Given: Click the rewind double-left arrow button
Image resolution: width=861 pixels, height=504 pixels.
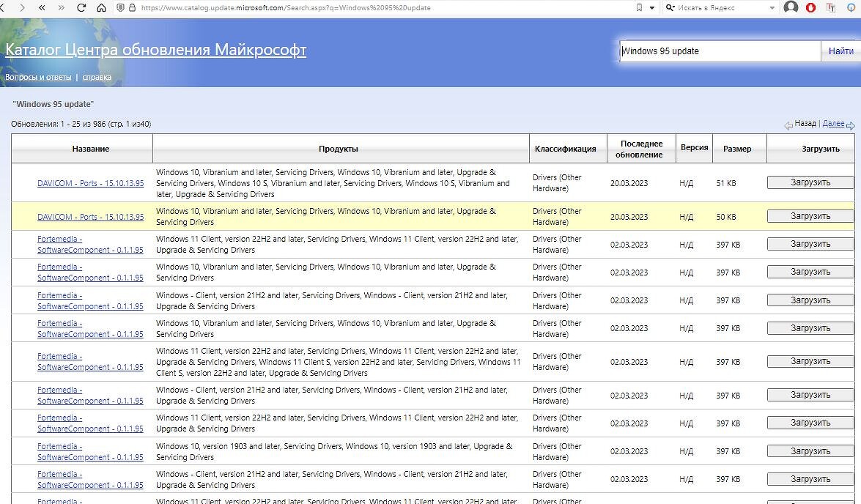Looking at the screenshot, I should (42, 7).
